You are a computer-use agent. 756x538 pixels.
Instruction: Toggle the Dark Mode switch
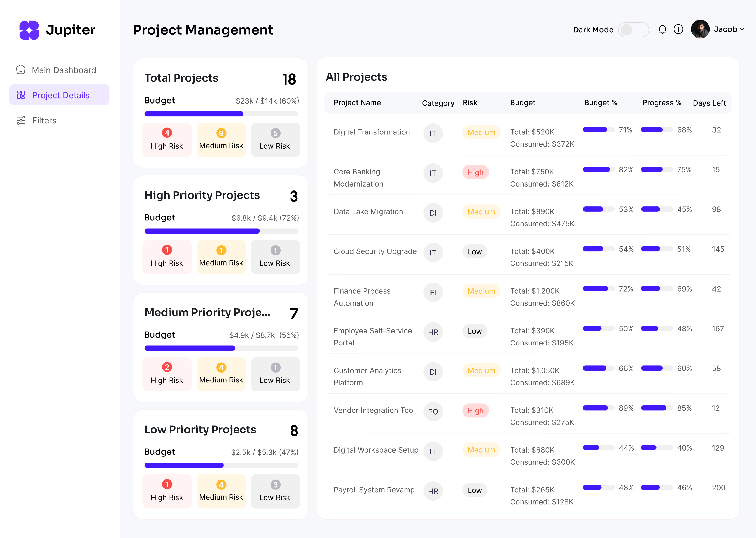point(633,30)
